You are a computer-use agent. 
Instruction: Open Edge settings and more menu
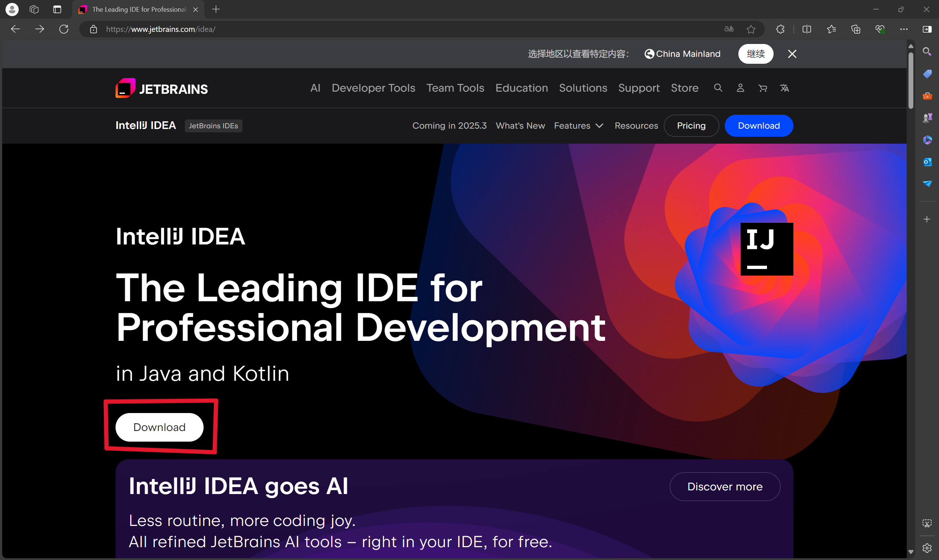point(903,29)
